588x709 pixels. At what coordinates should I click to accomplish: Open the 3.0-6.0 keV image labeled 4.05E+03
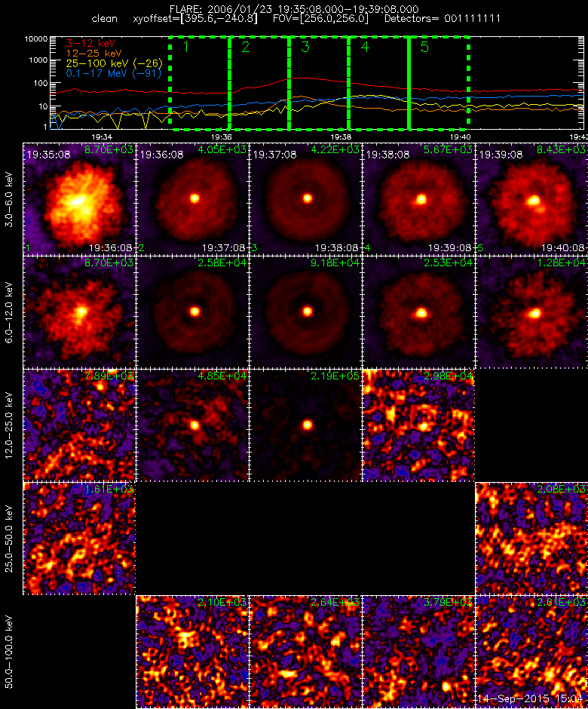(192, 199)
